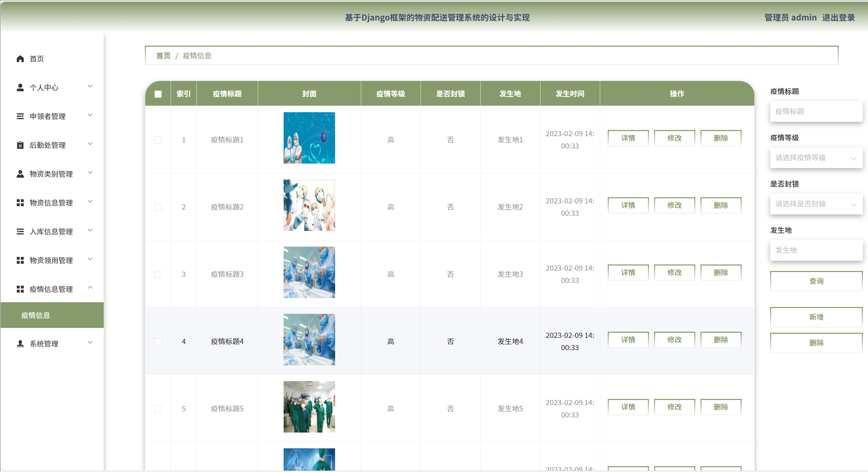Open the 请选择是否封锁 dropdown
This screenshot has height=472, width=868.
tap(816, 204)
